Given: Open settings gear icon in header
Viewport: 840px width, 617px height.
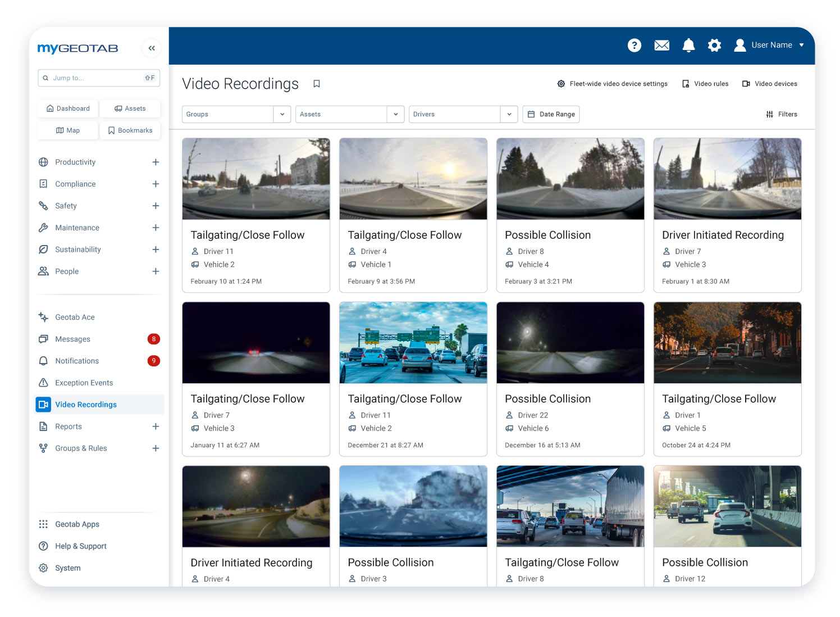Looking at the screenshot, I should (x=714, y=46).
